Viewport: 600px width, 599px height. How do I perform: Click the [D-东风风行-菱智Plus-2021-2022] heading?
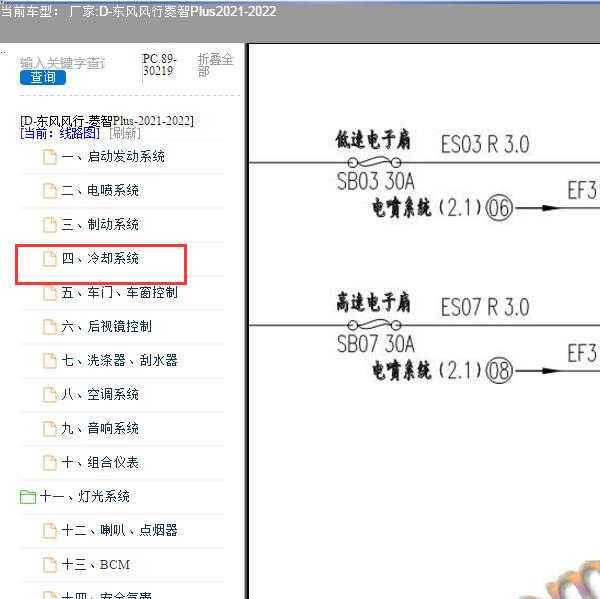point(107,121)
